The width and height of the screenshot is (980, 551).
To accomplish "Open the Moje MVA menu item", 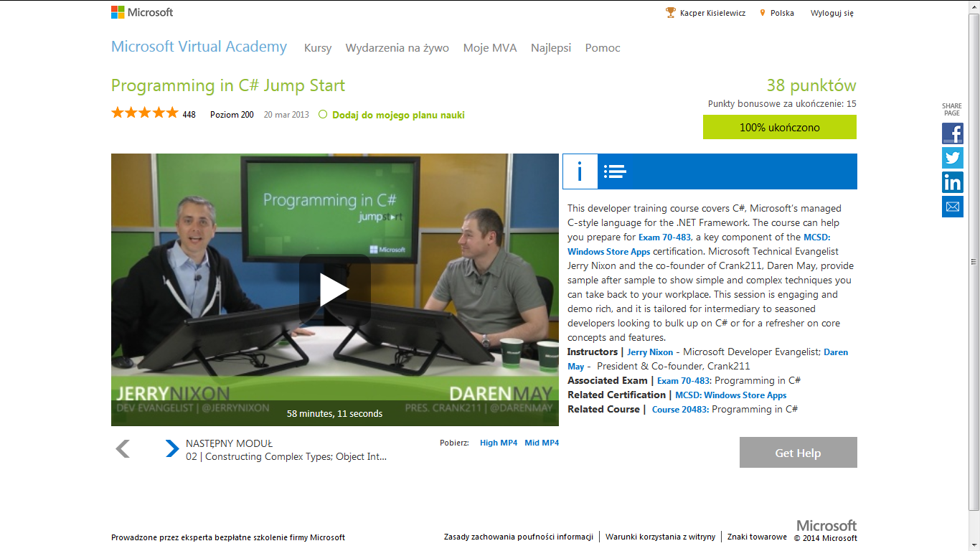I will pos(489,48).
